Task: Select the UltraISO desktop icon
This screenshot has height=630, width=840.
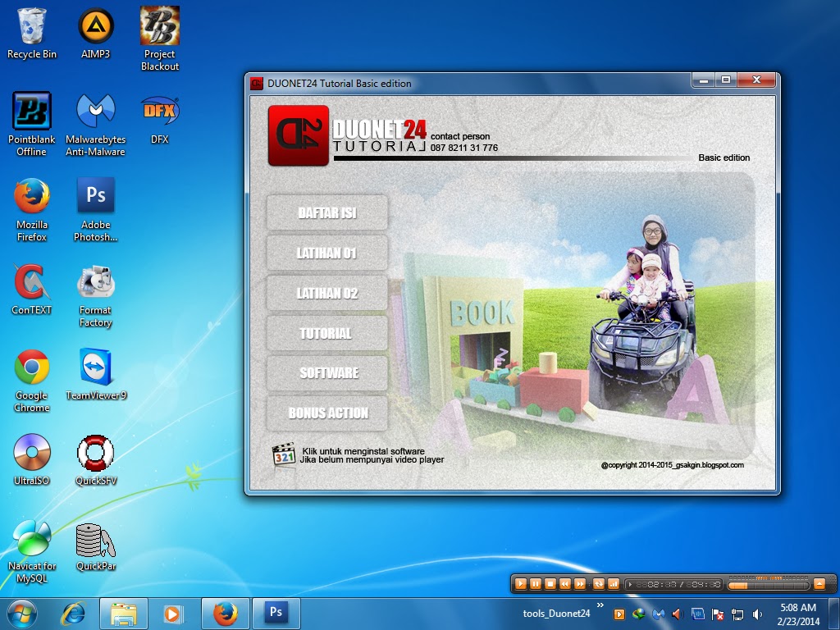Action: pos(32,459)
